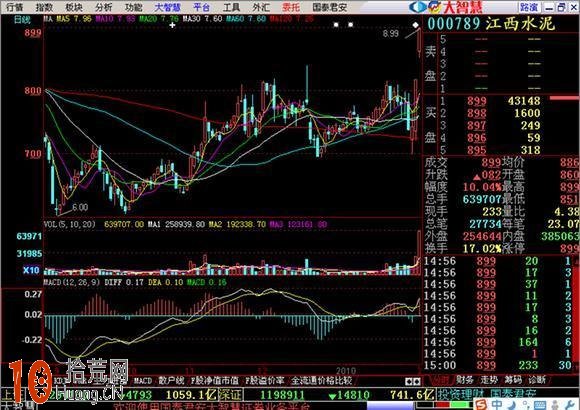Click the MA30 7.60 indicator label
This screenshot has height=410, width=580.
tap(202, 19)
